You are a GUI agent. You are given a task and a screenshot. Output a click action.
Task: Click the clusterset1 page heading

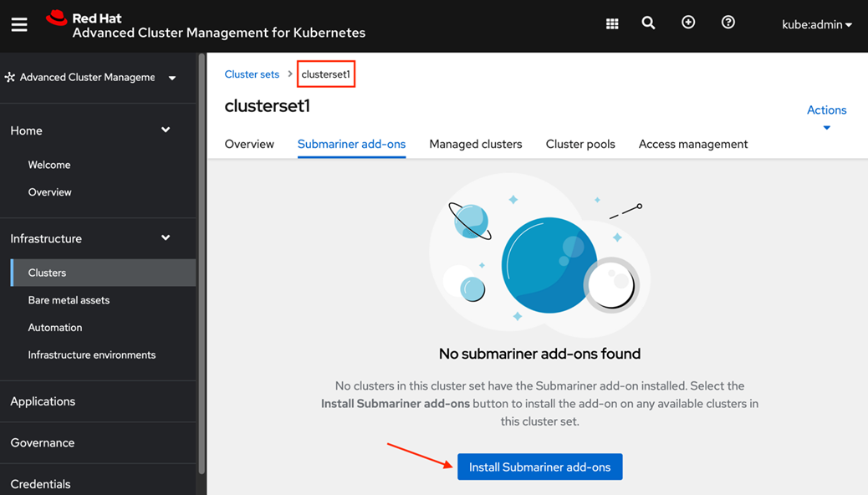[267, 105]
